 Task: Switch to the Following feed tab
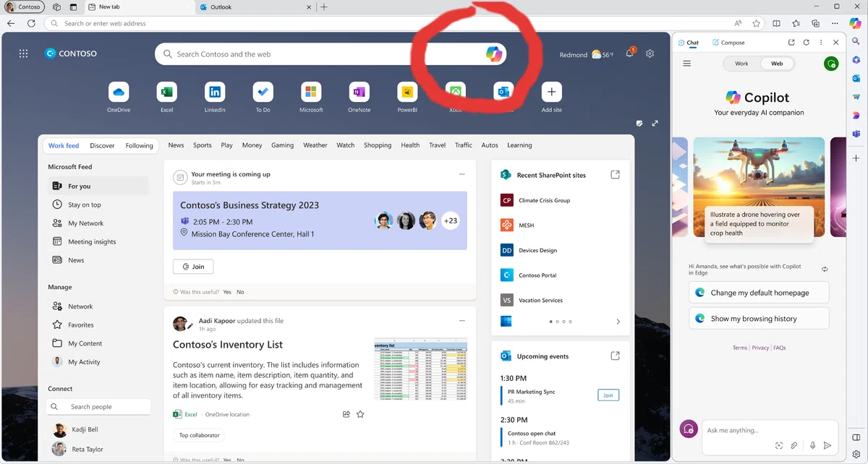[x=139, y=145]
